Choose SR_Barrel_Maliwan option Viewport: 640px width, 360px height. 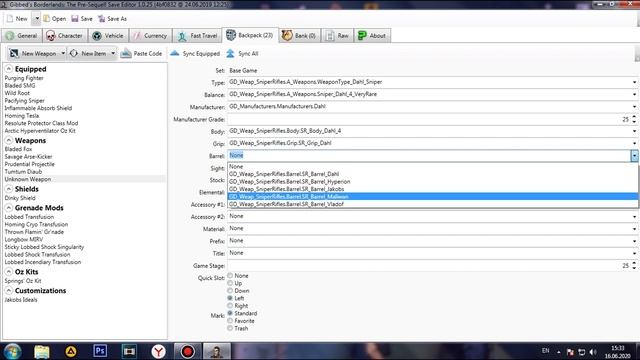tap(433, 197)
